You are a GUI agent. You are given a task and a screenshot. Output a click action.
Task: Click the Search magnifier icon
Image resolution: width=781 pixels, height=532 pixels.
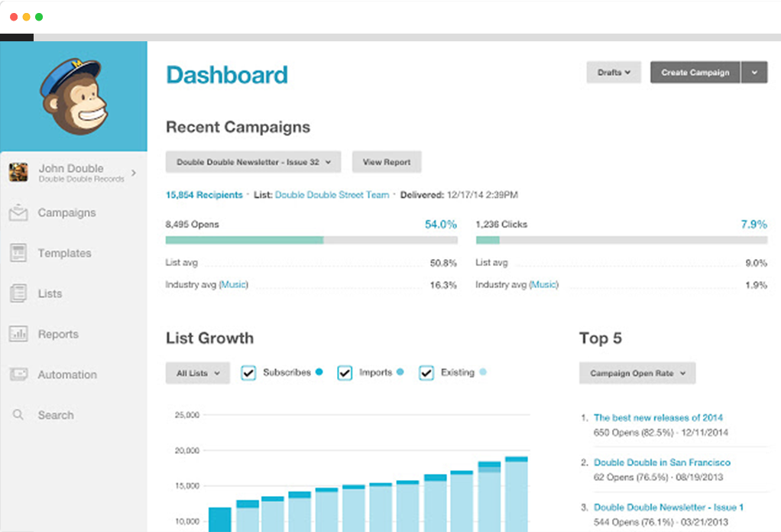18,414
